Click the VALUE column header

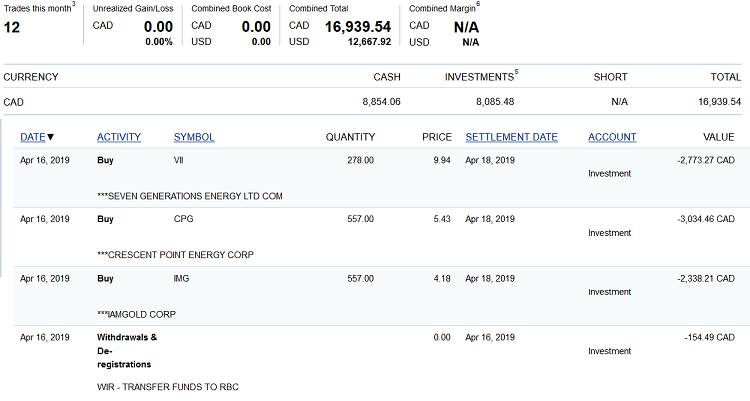coord(719,137)
